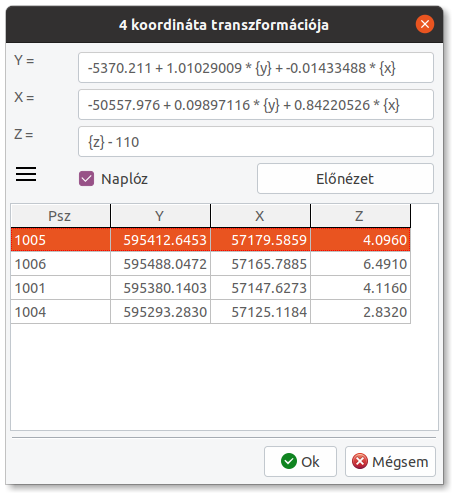This screenshot has height=494, width=453.
Task: Uncheck the Naplóz checkbox
Action: (86, 178)
